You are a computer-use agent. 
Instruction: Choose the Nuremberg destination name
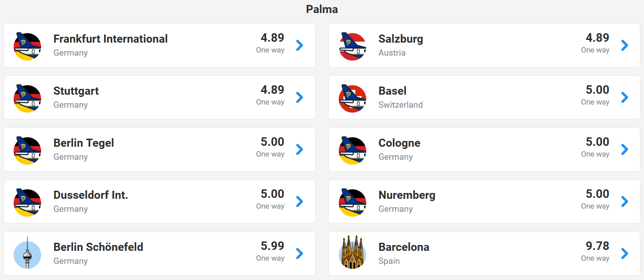[407, 195]
